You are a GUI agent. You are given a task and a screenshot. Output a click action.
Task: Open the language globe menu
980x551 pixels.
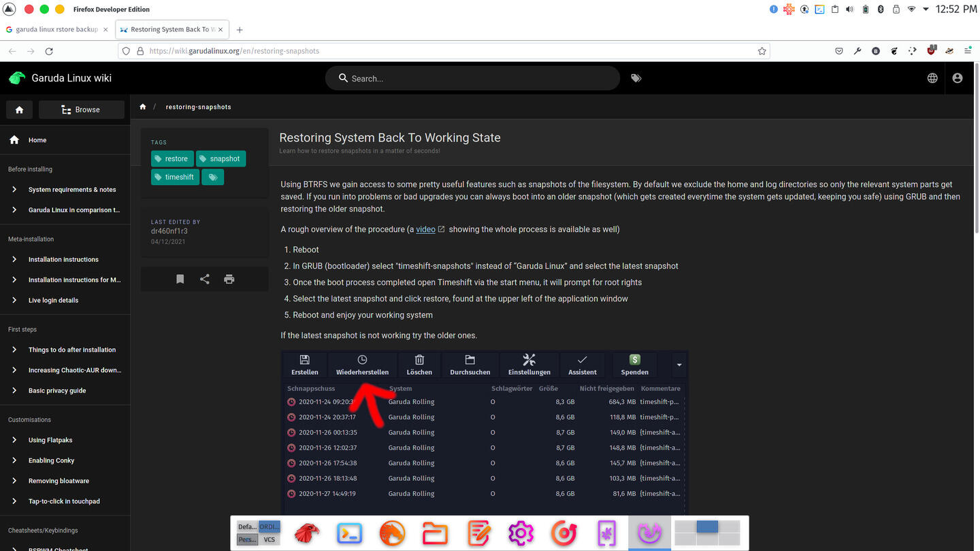[x=932, y=78]
